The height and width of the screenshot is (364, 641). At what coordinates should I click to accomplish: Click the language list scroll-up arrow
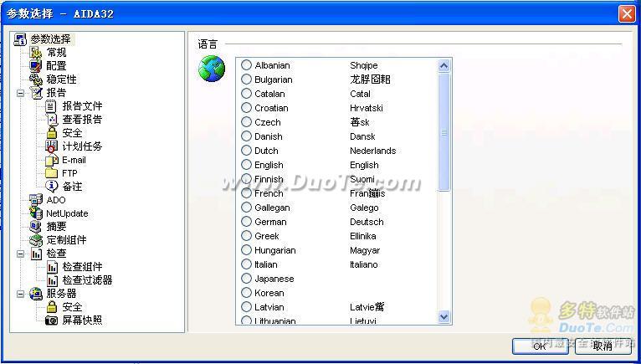[x=444, y=65]
